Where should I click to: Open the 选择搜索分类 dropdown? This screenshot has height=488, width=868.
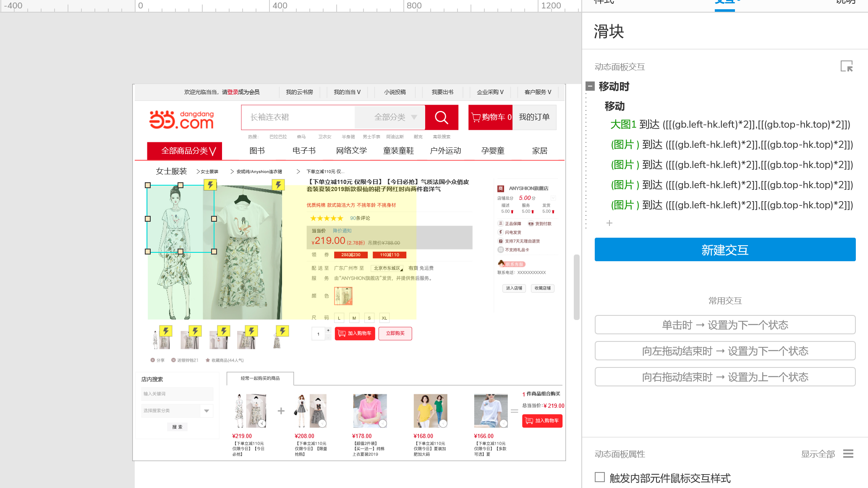point(207,411)
